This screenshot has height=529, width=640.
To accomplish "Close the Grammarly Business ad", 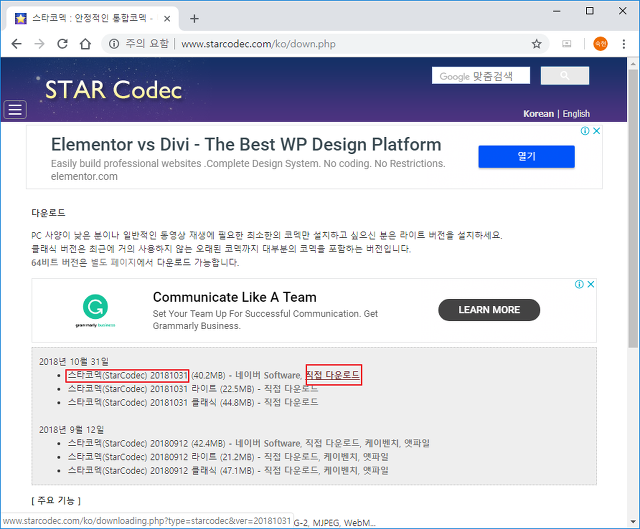I will pyautogui.click(x=591, y=284).
